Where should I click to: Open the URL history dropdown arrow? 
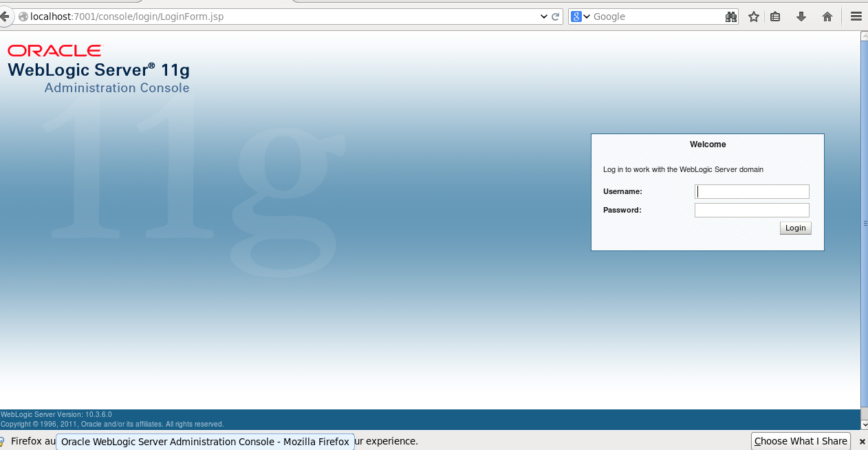point(543,17)
